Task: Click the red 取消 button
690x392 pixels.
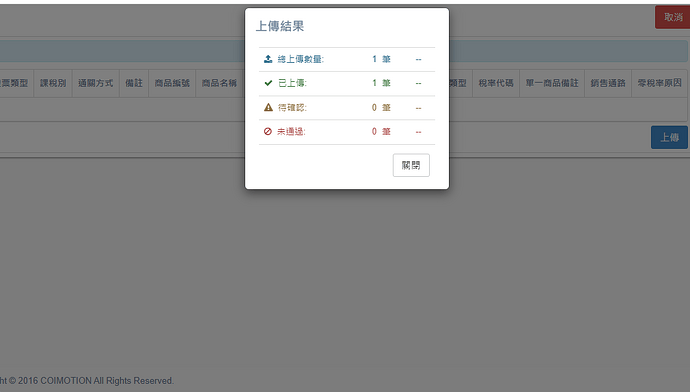Action: coord(672,17)
